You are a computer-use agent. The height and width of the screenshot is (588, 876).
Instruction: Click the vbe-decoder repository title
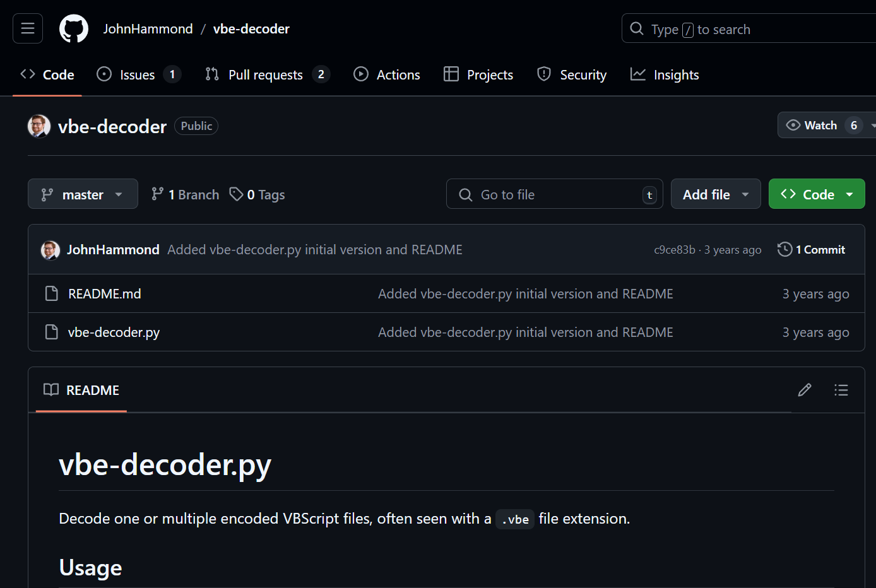pos(112,126)
